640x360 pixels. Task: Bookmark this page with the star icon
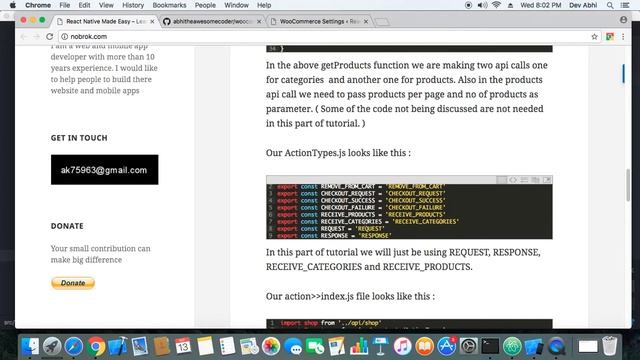[x=594, y=37]
